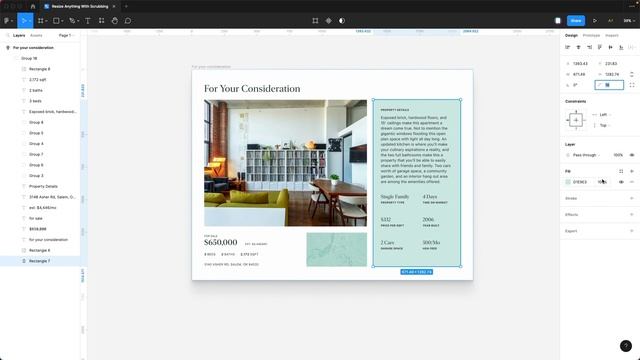The width and height of the screenshot is (640, 360).
Task: Add an Effect with plus button
Action: click(x=632, y=215)
